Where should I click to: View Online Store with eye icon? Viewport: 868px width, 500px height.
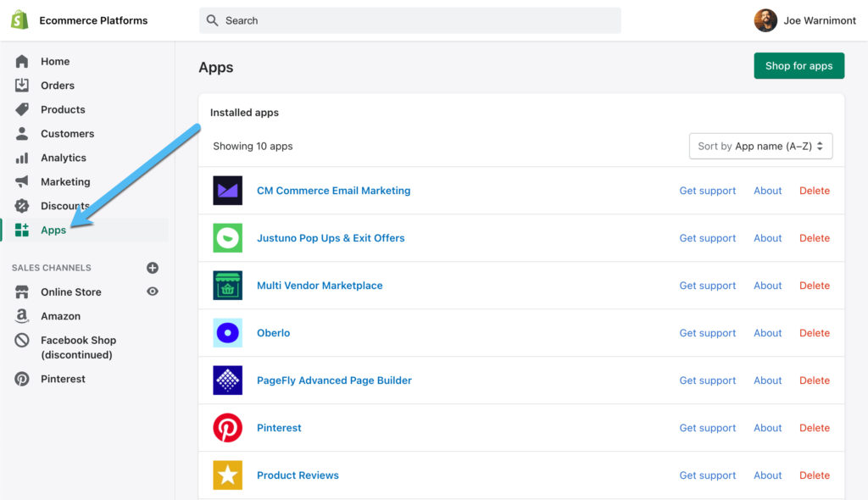point(153,292)
